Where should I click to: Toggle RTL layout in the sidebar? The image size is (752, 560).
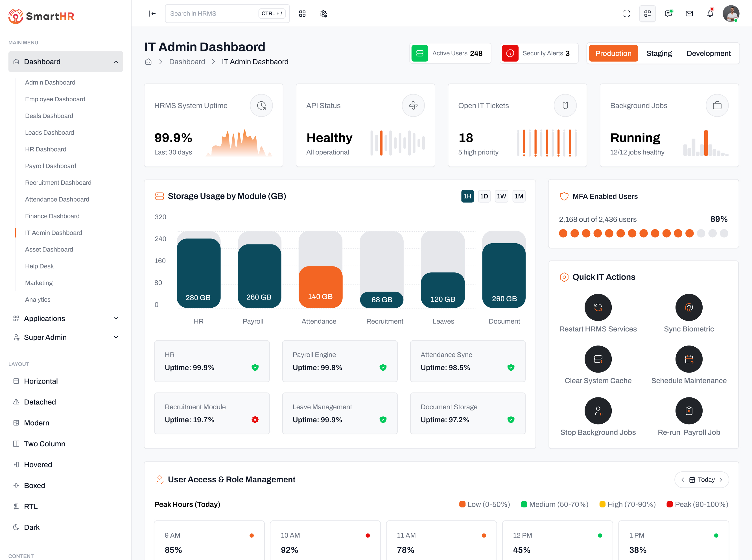[x=30, y=506]
